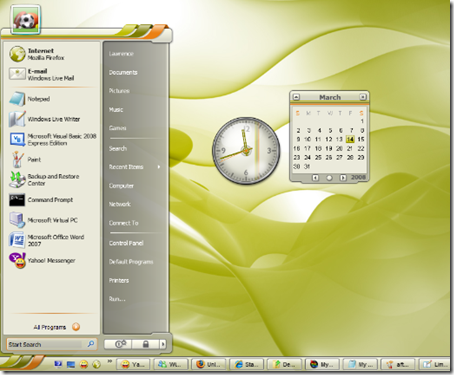The height and width of the screenshot is (375, 454).
Task: Click the Start Search input field
Action: 45,344
